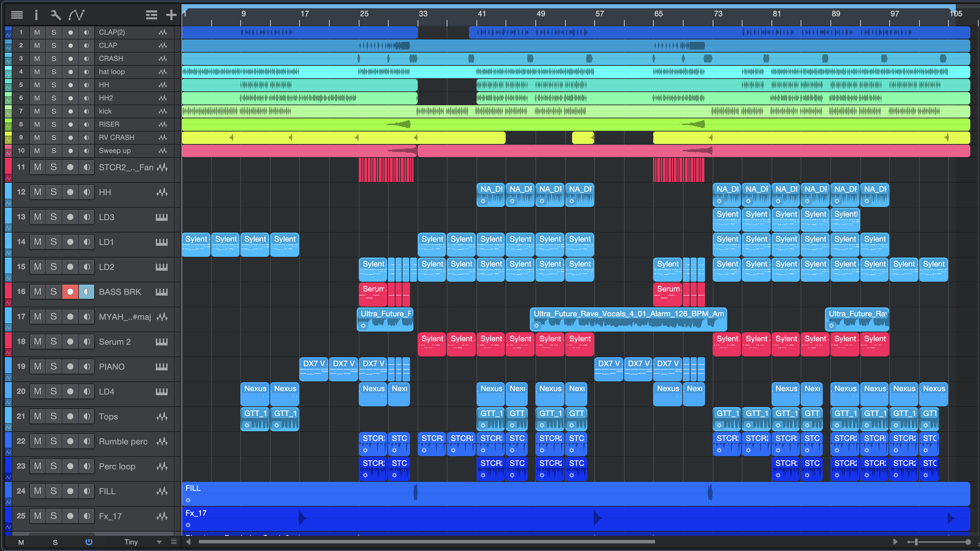Click the waveform icon on CRASH track
980x551 pixels.
163,58
